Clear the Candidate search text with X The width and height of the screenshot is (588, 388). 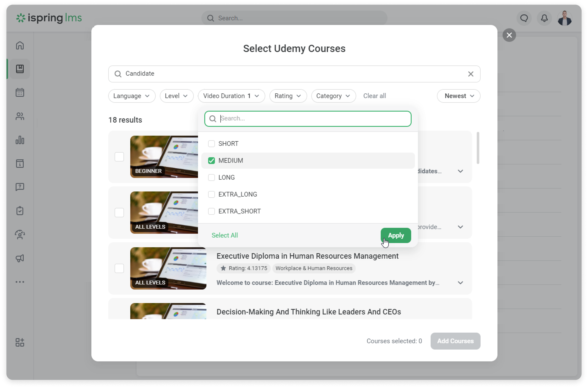coord(471,74)
